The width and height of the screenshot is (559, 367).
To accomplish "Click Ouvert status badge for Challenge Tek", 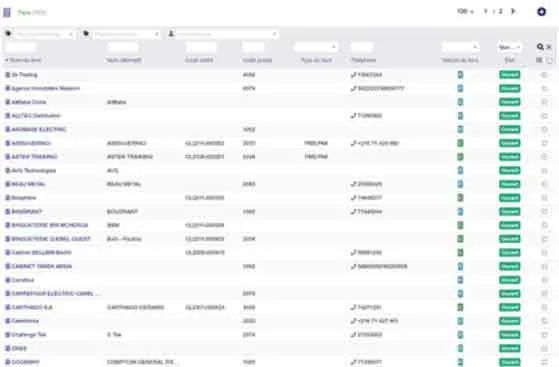I will tap(509, 335).
